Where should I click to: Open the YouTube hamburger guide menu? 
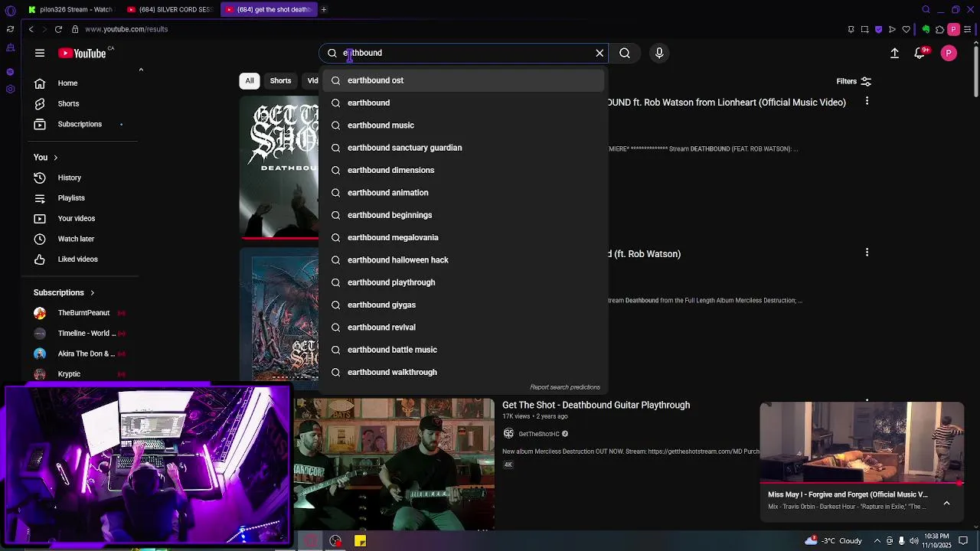coord(40,53)
